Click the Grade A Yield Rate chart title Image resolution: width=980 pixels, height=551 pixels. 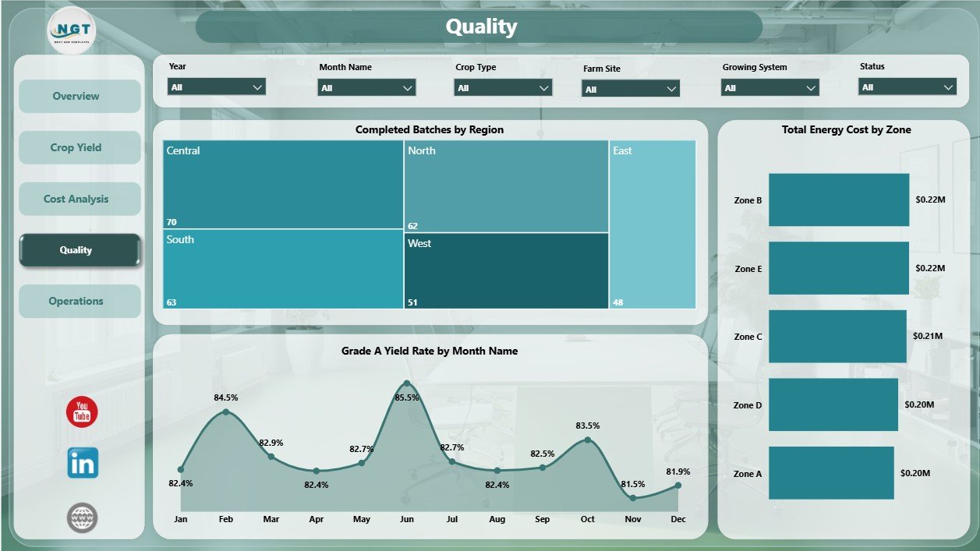430,351
